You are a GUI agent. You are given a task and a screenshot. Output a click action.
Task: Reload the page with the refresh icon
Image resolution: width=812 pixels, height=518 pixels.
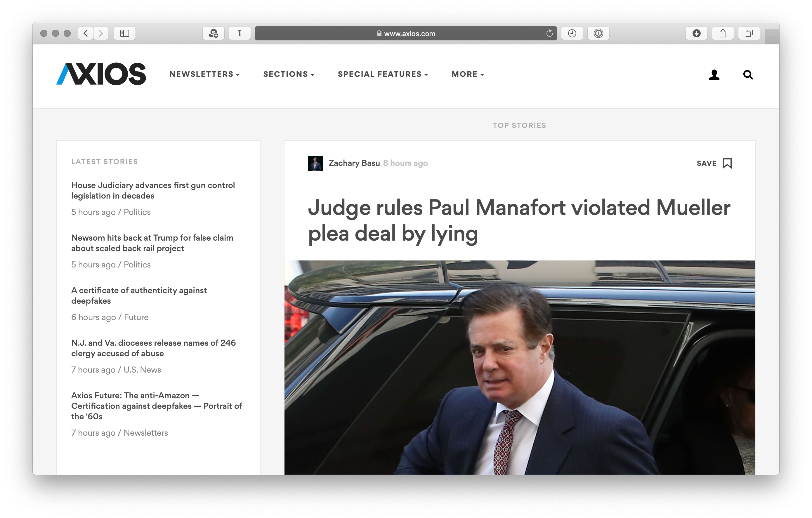pos(550,33)
